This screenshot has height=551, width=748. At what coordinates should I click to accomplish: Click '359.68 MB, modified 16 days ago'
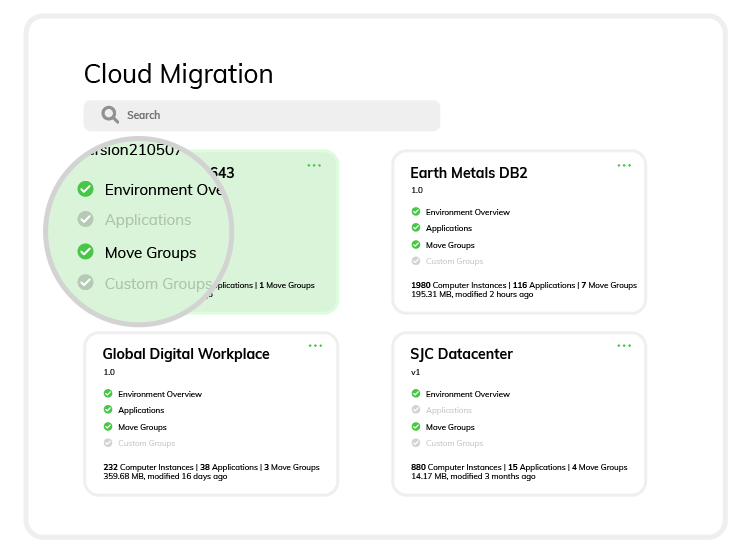coord(165,477)
